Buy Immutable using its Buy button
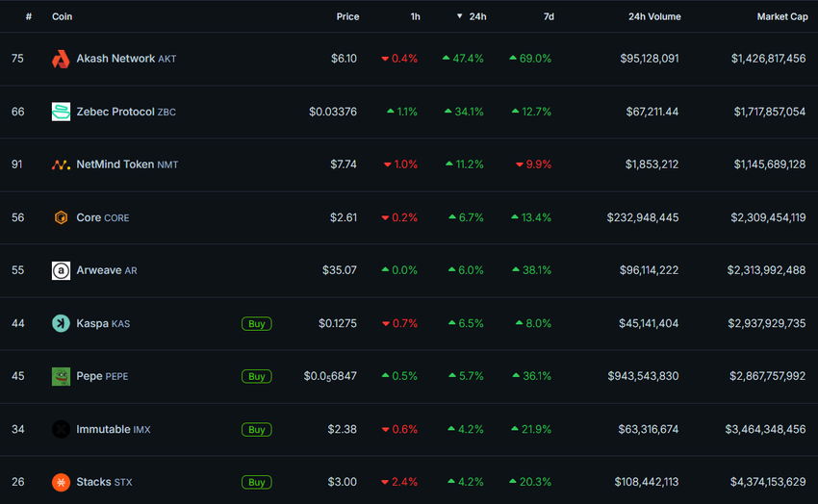The image size is (818, 504). 256,430
